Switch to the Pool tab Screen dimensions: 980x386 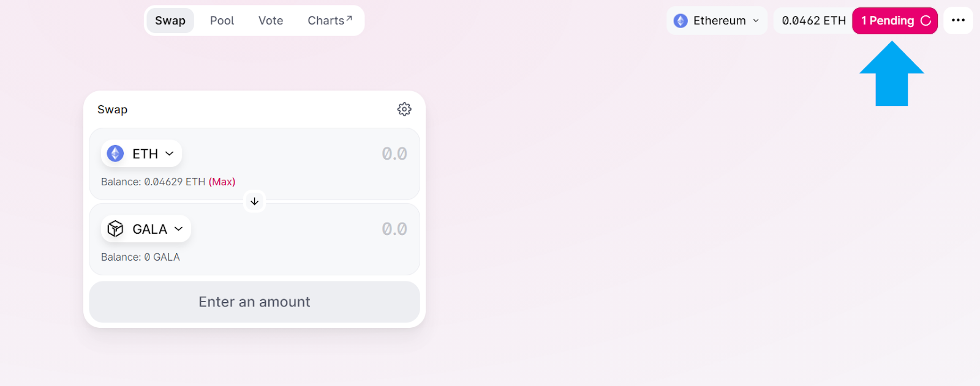pyautogui.click(x=222, y=21)
